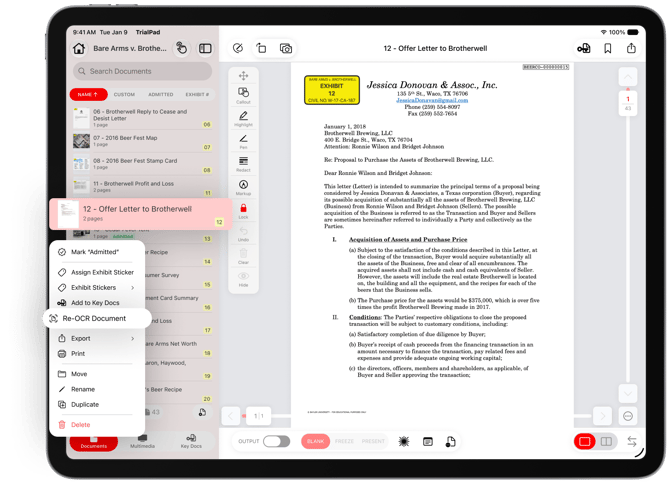Screen dimensions: 670x485
Task: Open the presentation notes icon
Action: coord(428,441)
